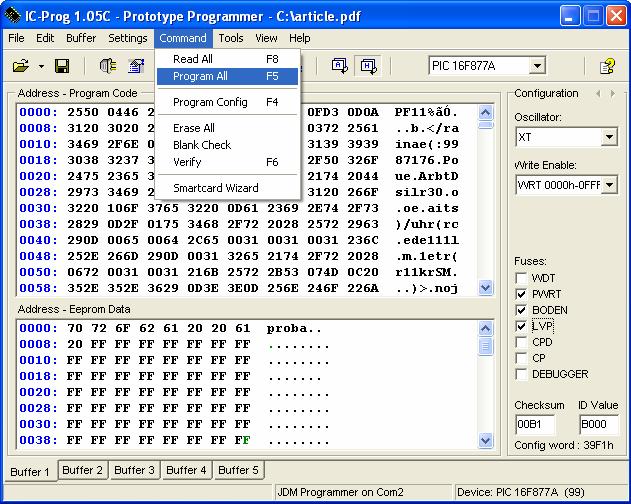Switch to Buffer 4 tab
This screenshot has height=504, width=631.
(186, 470)
